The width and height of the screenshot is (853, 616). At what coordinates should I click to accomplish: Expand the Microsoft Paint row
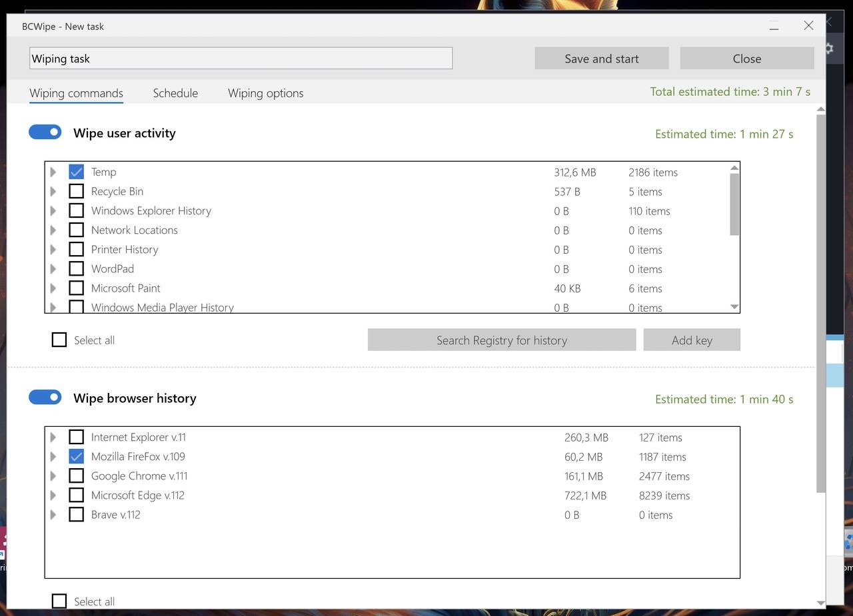click(x=53, y=288)
